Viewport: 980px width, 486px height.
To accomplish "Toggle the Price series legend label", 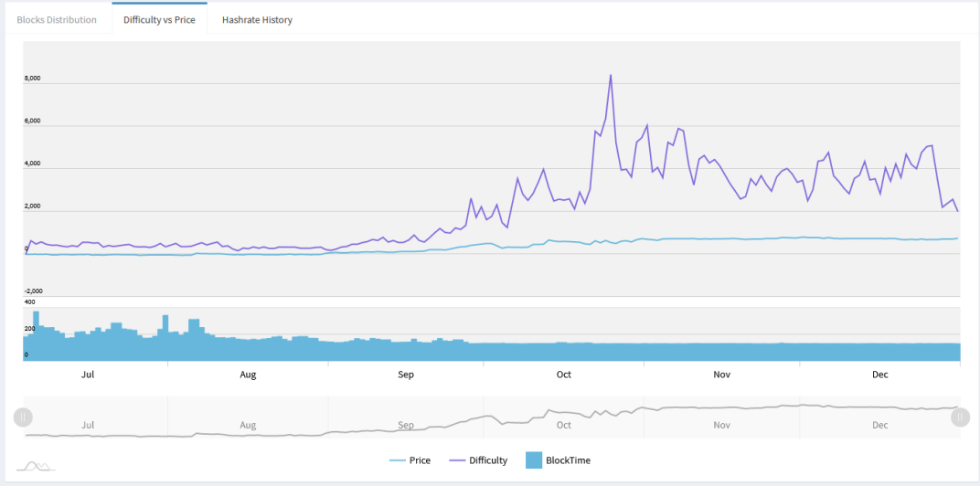I will 420,460.
